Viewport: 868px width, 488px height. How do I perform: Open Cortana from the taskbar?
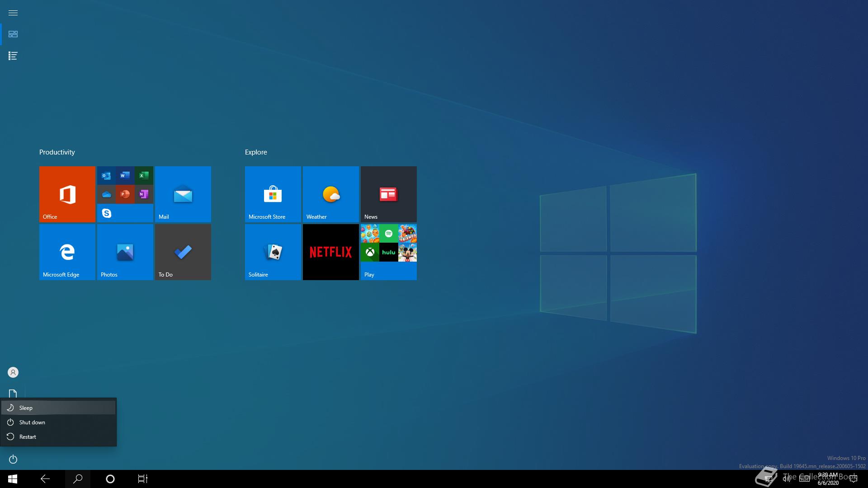[x=110, y=479]
